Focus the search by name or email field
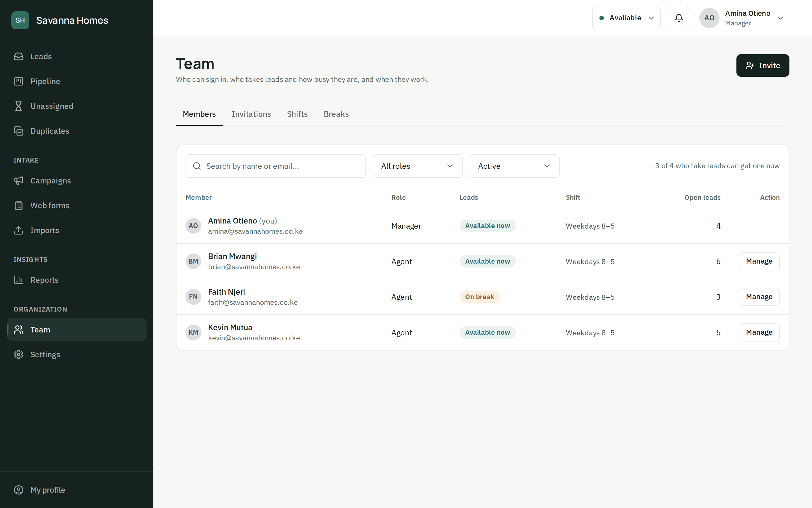812x508 pixels. (x=275, y=166)
